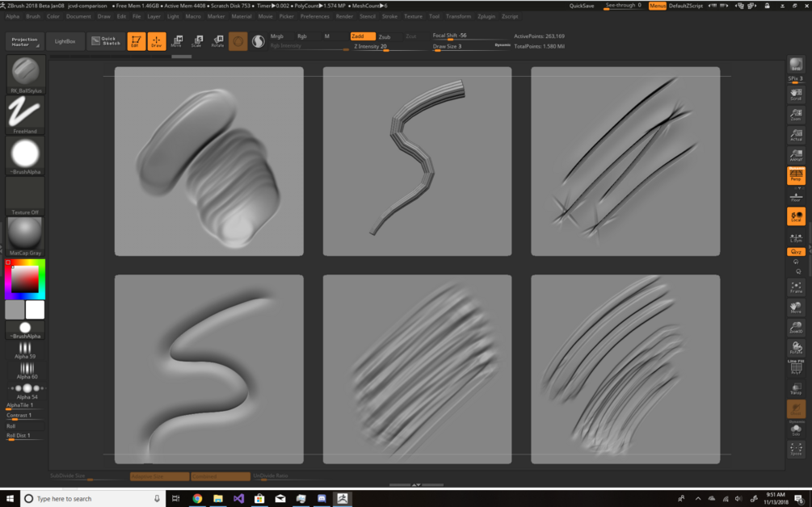Click the Scroll canvas icon
Screen dimensions: 812x507
point(796,94)
